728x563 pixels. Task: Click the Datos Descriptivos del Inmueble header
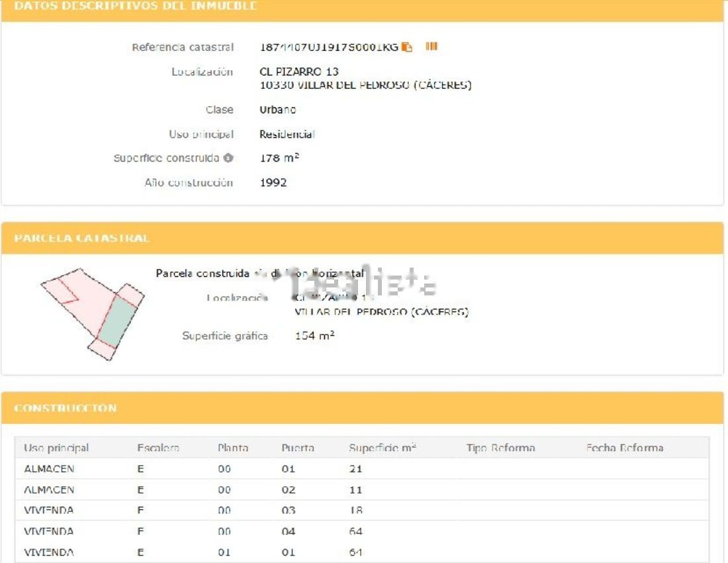click(136, 7)
